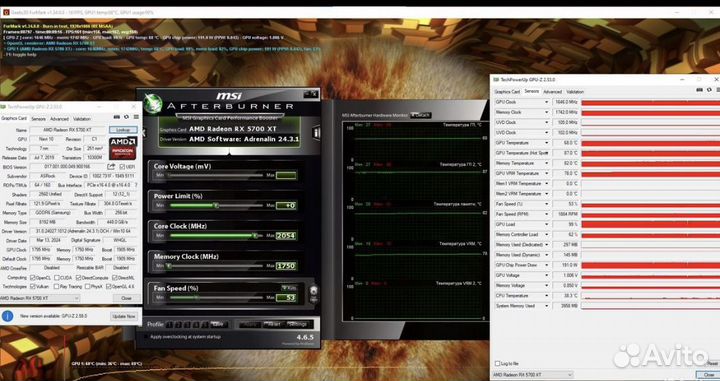Adjust Power Limit slider in Afterburner
Viewport: 720px width, 381px height.
pyautogui.click(x=216, y=205)
